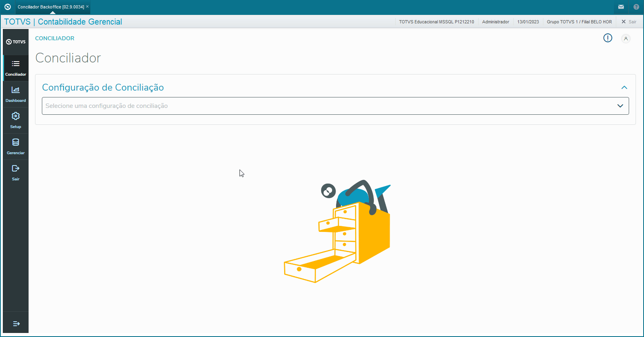644x337 pixels.
Task: Click the information exclamation icon
Action: pyautogui.click(x=608, y=38)
